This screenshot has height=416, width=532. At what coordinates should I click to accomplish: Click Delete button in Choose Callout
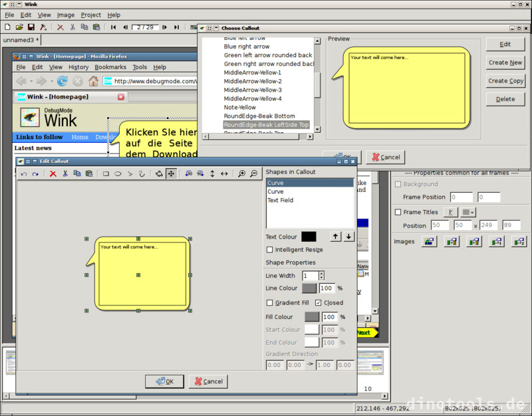pos(505,99)
